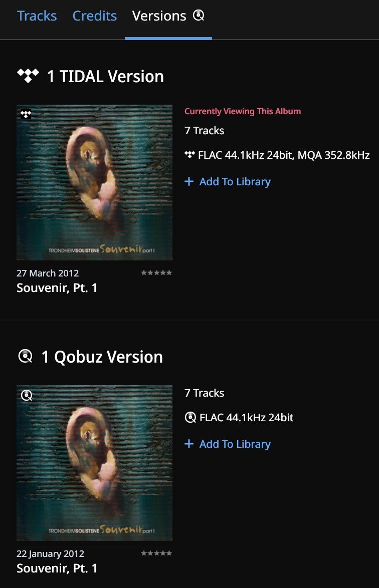379x588 pixels.
Task: Click the Qobuz icon beside Versions tab
Action: [x=199, y=16]
